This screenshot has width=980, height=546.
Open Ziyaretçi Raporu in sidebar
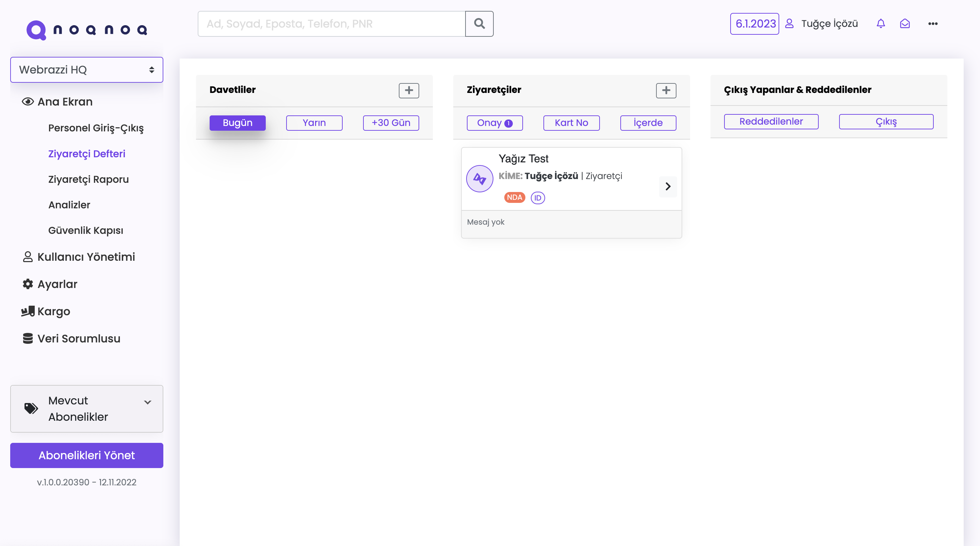88,179
